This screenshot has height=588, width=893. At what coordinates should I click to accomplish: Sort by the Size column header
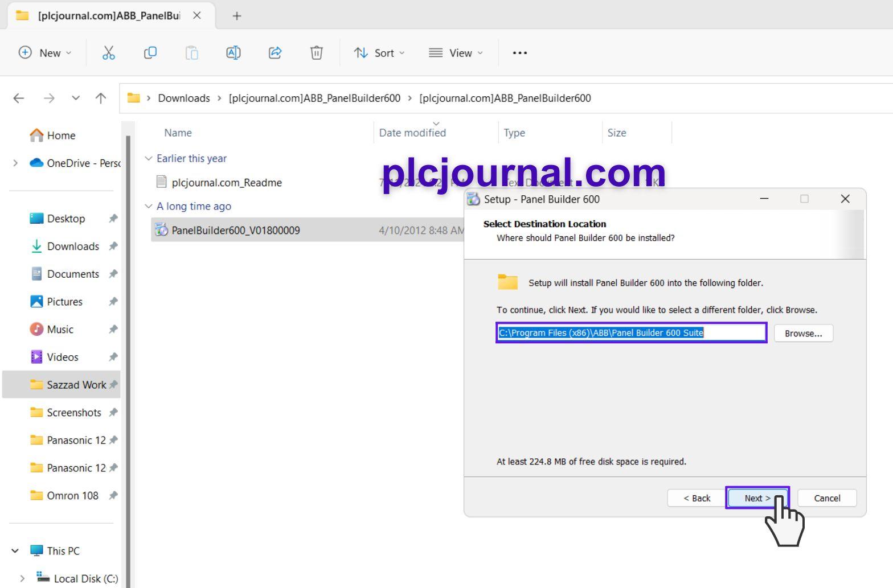[617, 133]
